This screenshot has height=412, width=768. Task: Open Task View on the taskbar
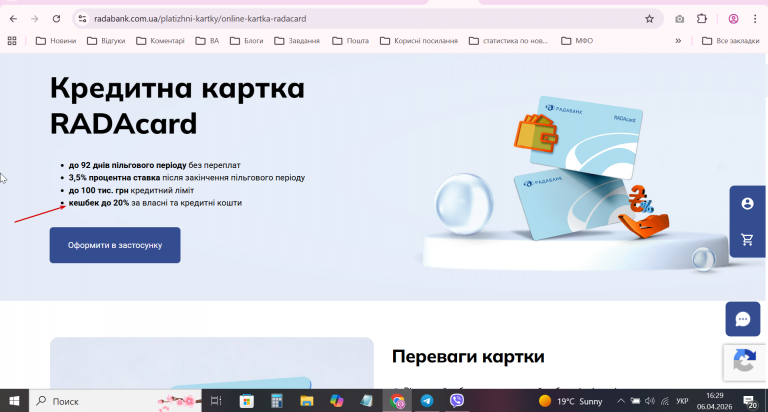click(x=216, y=401)
